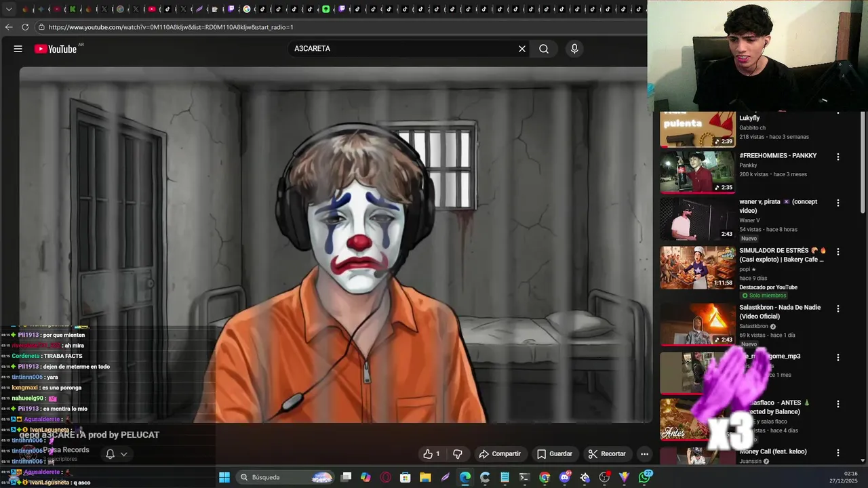Open File Explorer from the taskbar

coord(425,477)
